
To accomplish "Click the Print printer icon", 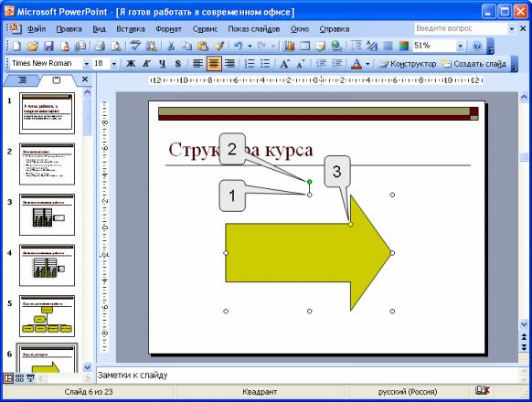I will tap(100, 46).
